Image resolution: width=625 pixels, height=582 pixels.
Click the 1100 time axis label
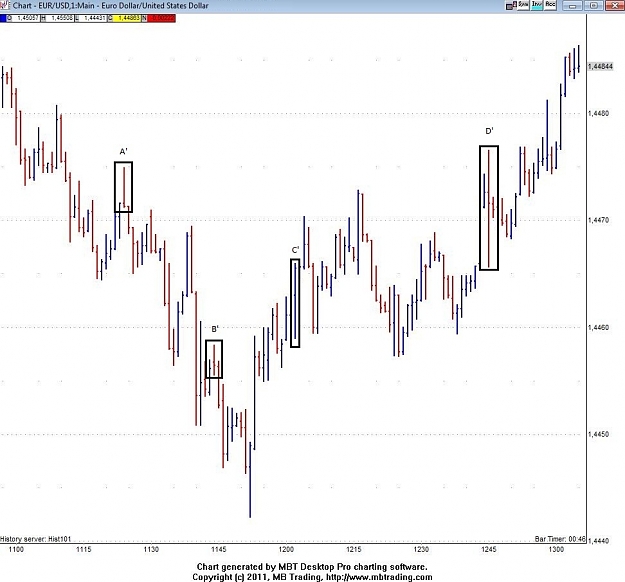pyautogui.click(x=16, y=549)
